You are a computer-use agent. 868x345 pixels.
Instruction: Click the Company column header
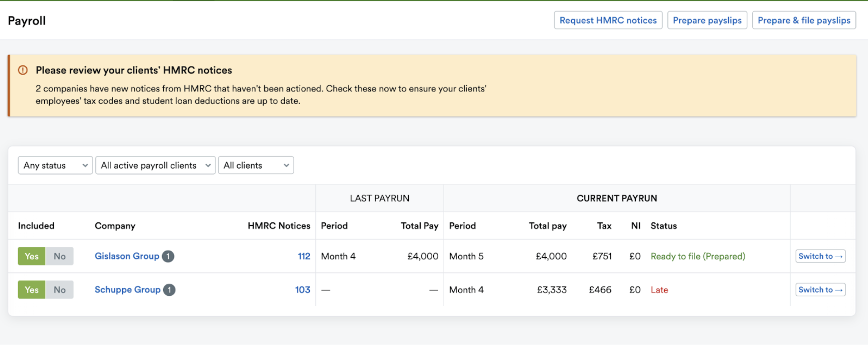(115, 226)
